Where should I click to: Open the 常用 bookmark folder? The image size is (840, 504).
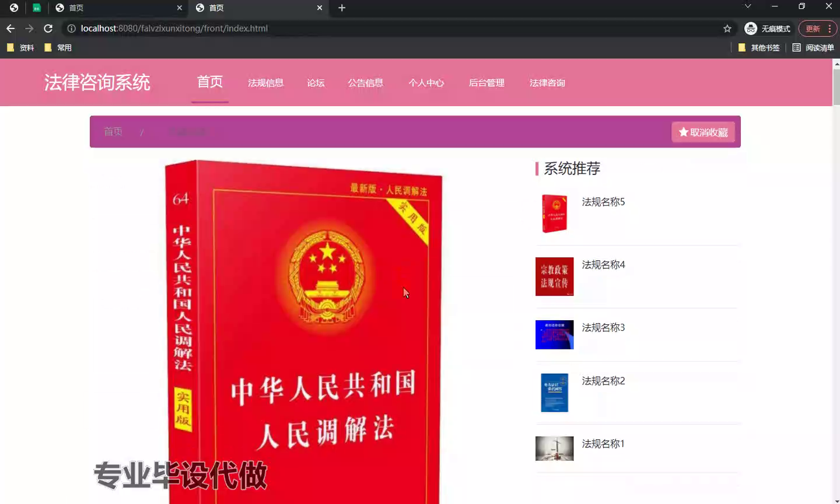click(x=58, y=48)
